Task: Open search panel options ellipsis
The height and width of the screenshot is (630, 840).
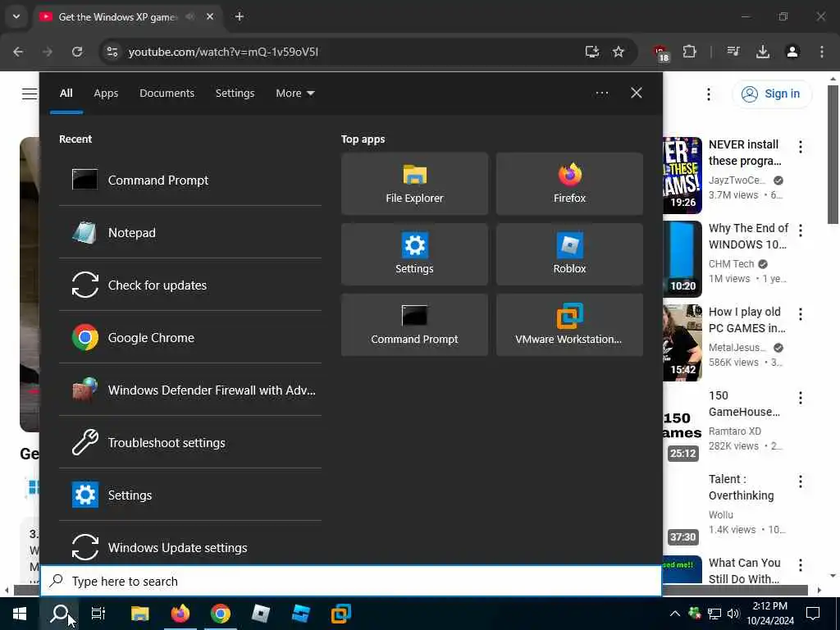Action: click(601, 93)
